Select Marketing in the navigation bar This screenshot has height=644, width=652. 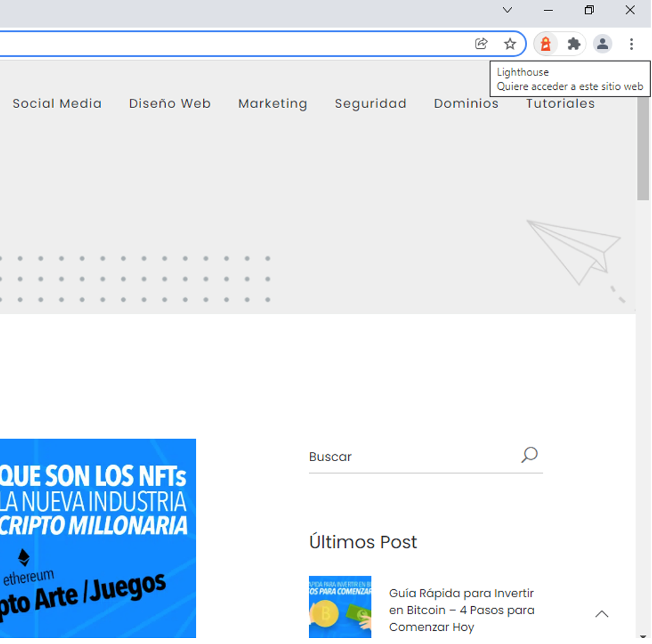[273, 103]
